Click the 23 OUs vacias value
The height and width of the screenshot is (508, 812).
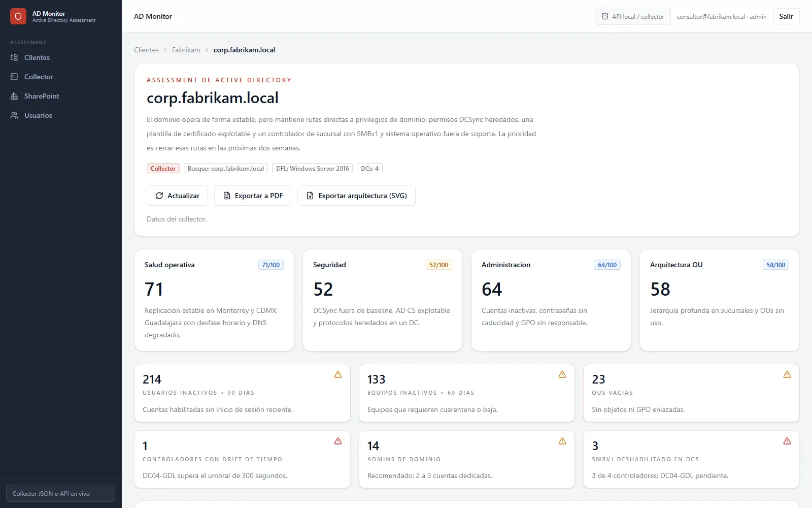click(598, 379)
